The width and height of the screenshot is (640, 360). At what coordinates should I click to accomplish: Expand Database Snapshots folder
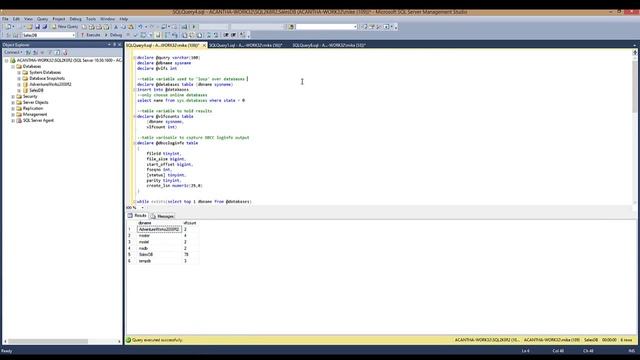pos(19,78)
